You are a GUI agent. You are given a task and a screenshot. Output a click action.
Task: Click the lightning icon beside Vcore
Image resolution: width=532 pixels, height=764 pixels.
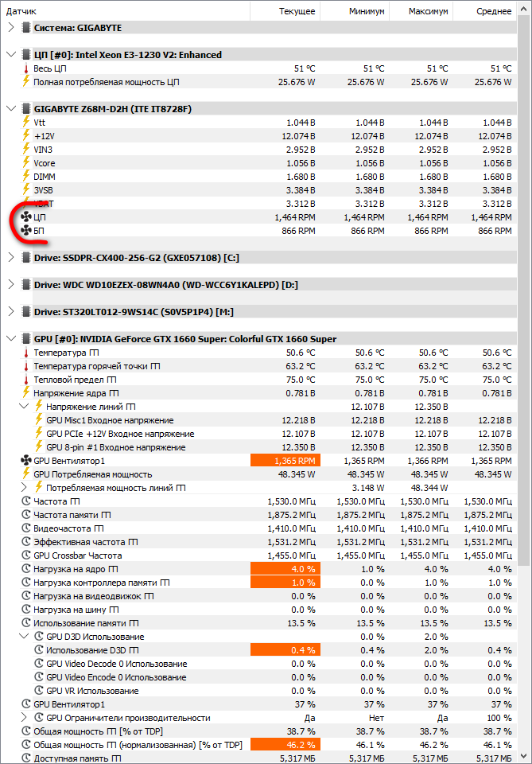[26, 162]
